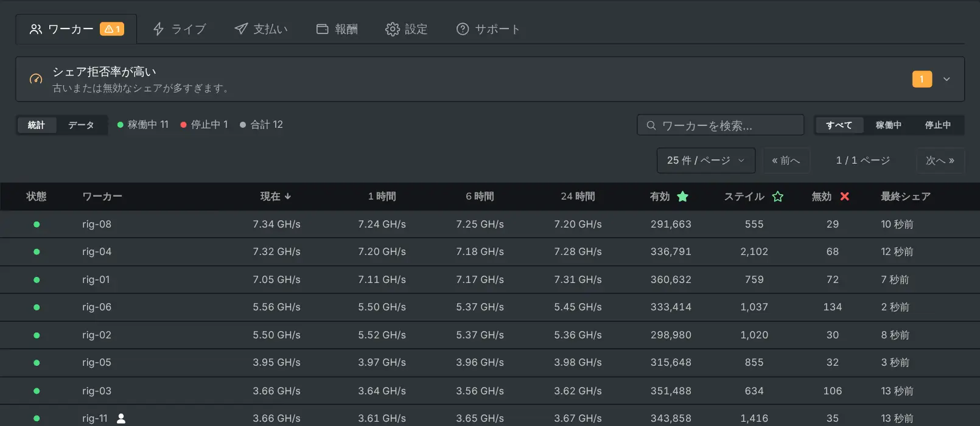Click rig-06 invalid shares 134

[x=833, y=307]
